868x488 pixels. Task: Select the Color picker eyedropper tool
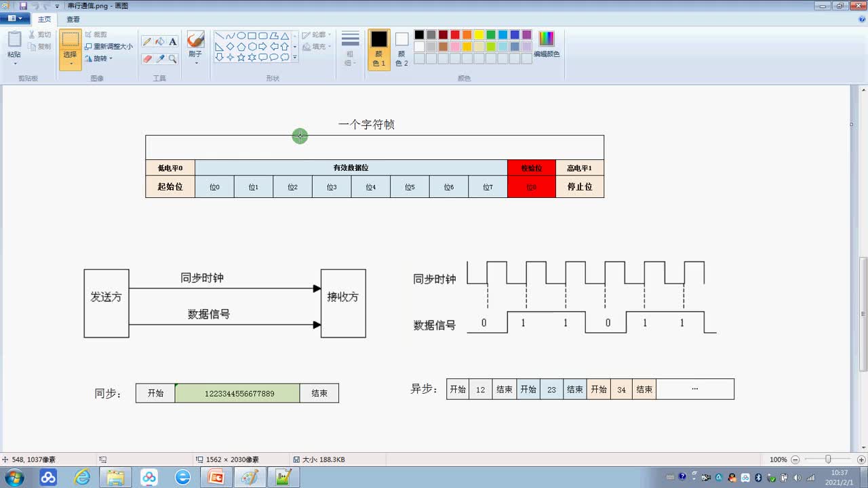click(x=160, y=59)
